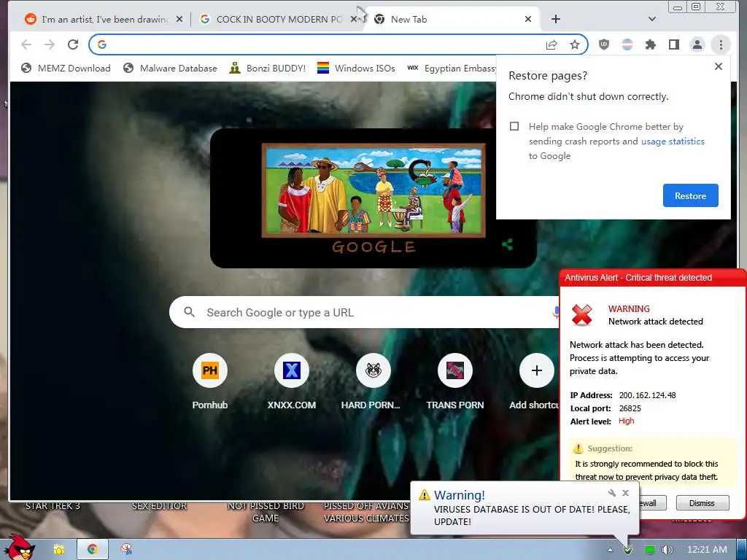The image size is (747, 560).
Task: Click the Show desktop strip beside the clock
Action: 741,550
